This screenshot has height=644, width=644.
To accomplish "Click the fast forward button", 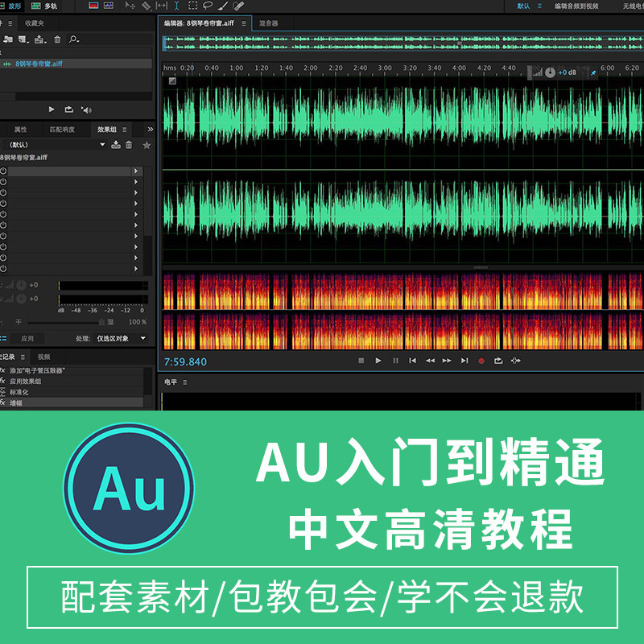I will 447,361.
